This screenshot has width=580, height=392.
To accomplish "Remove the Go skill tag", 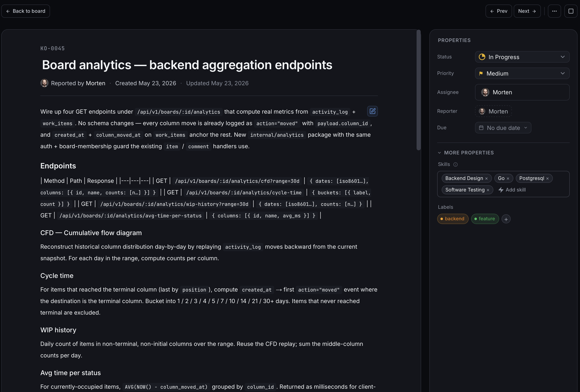I will (508, 178).
